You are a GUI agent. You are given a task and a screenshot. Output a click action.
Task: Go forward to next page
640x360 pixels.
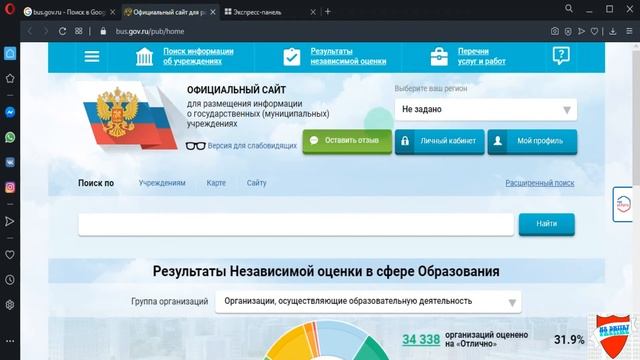tap(45, 31)
